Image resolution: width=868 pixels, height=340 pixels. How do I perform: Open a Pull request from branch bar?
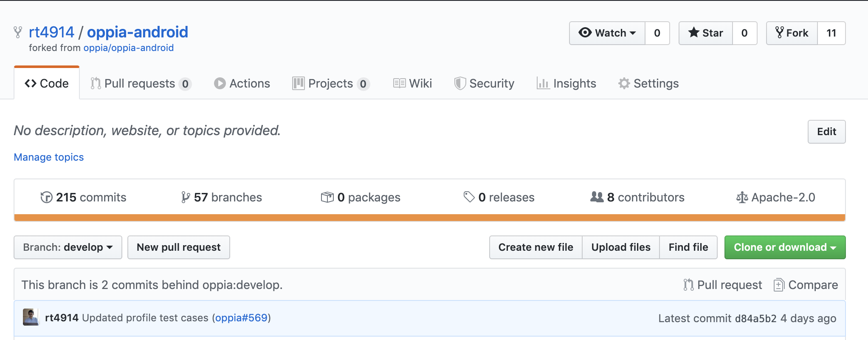[723, 285]
